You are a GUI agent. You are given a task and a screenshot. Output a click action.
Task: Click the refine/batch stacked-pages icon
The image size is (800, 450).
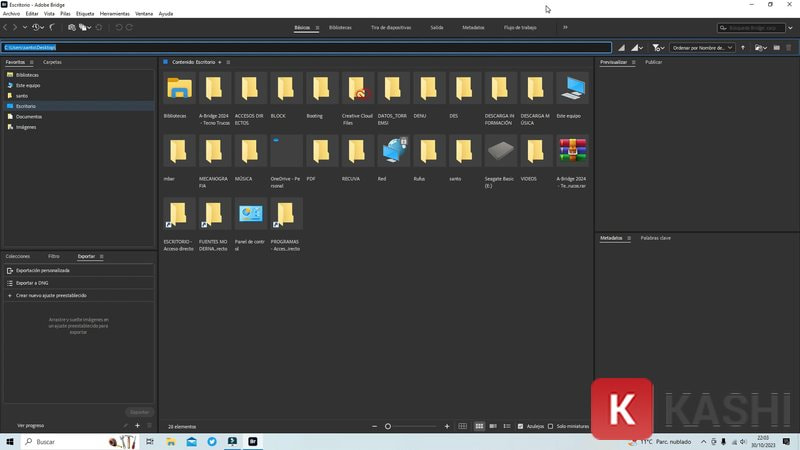point(83,28)
